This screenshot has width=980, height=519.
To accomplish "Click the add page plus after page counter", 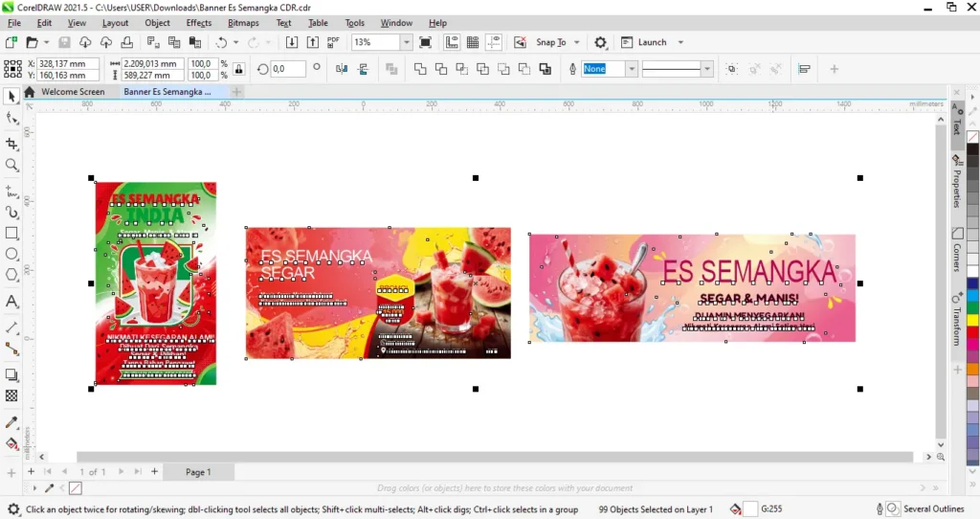I will coord(154,472).
